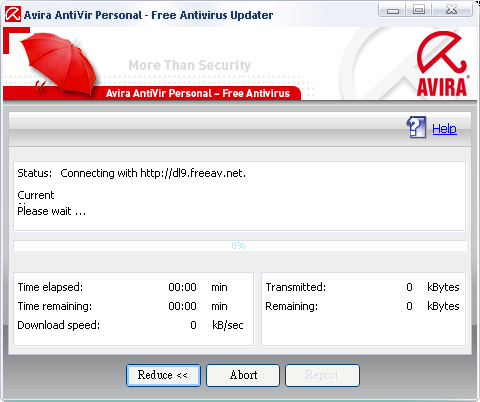Click the 0% progress bar

click(x=239, y=246)
